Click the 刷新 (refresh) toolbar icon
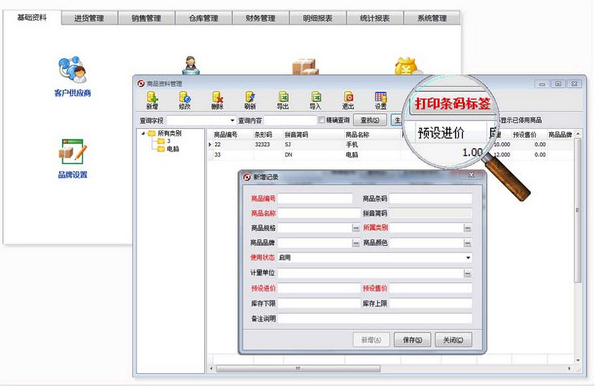Viewport: 595px width, 387px height. (250, 100)
